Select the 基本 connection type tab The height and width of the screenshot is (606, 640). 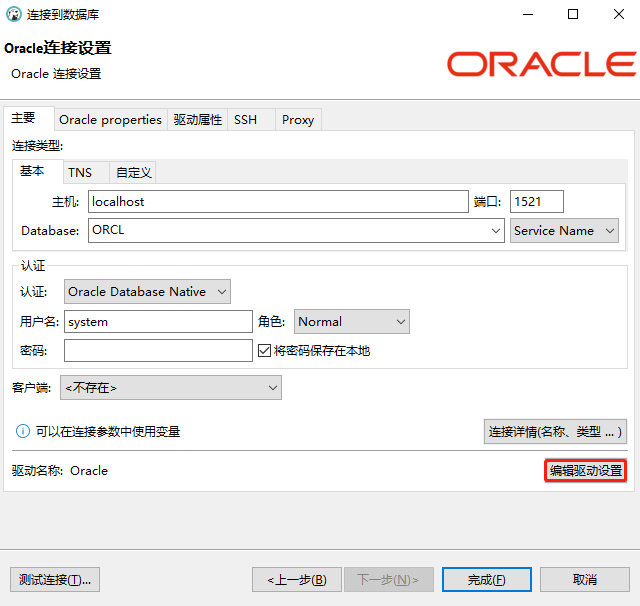click(x=38, y=171)
